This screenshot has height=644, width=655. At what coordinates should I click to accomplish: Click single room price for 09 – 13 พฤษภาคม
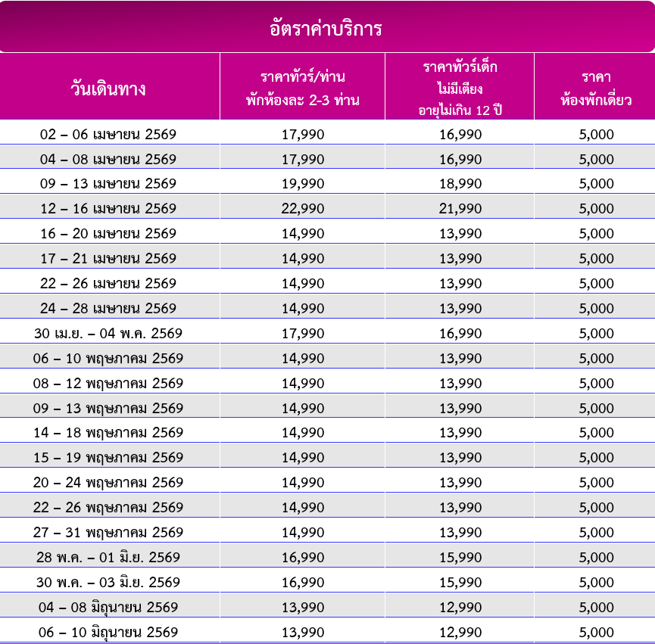coord(596,409)
